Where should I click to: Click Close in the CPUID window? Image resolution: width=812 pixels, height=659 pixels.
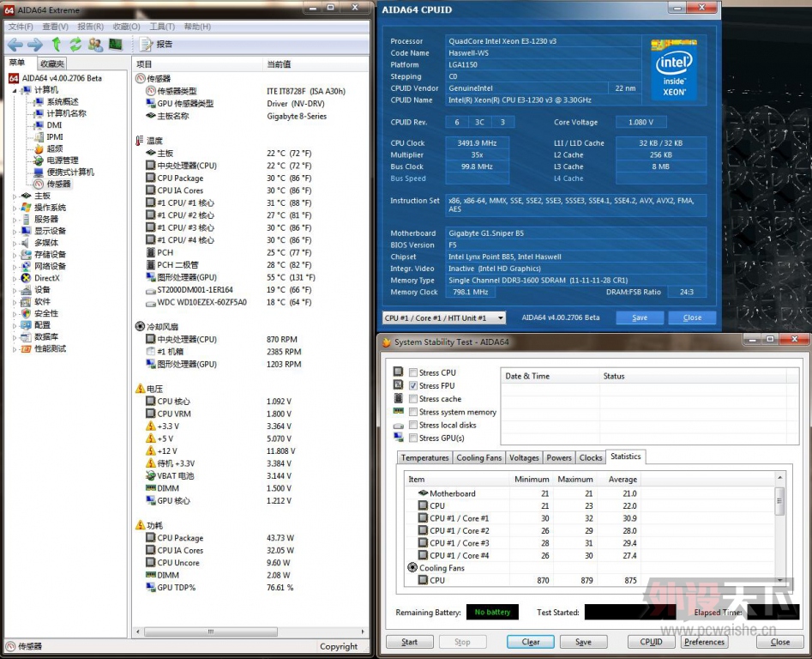pyautogui.click(x=692, y=317)
